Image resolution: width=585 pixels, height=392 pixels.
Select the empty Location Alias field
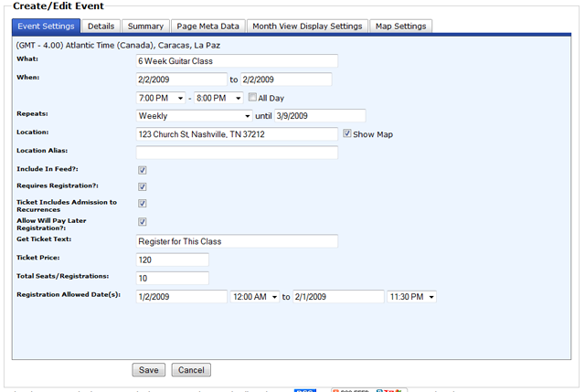(236, 152)
